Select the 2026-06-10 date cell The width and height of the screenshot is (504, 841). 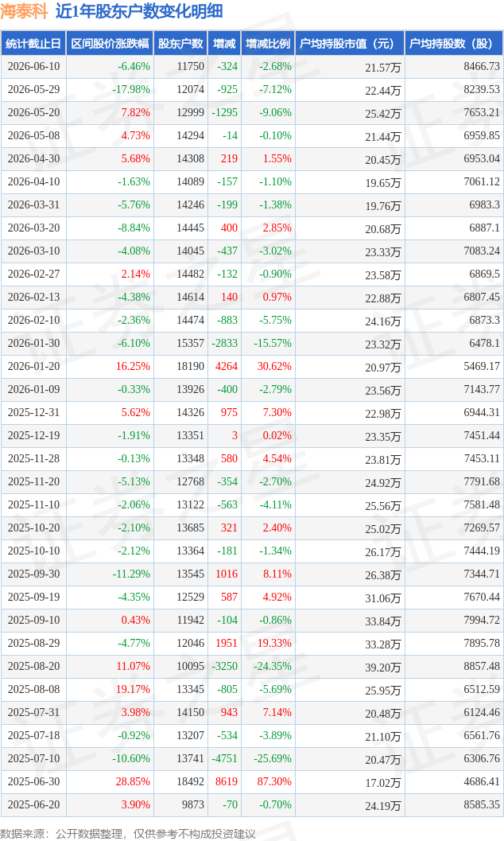[33, 67]
